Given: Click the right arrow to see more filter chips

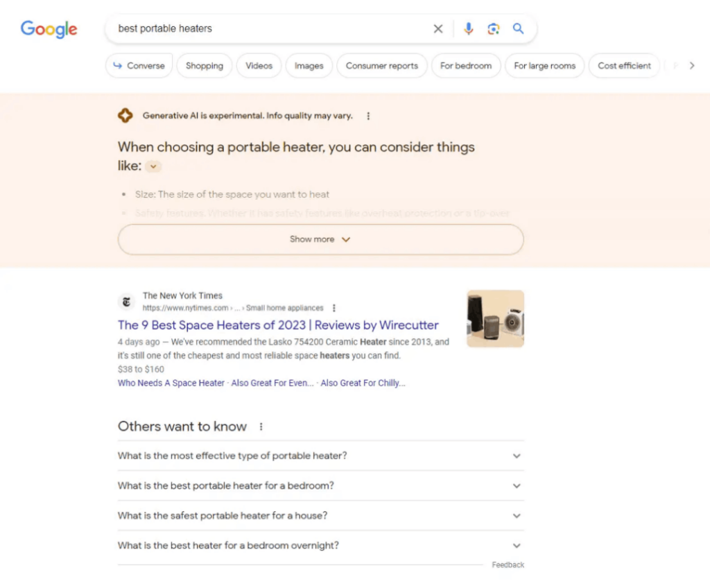Looking at the screenshot, I should coord(692,65).
